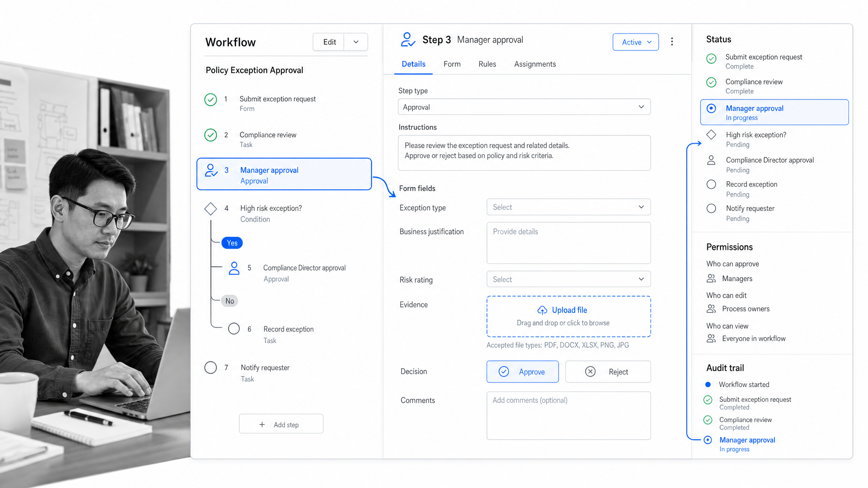
Task: Select the Yes branch pill
Action: [x=232, y=243]
